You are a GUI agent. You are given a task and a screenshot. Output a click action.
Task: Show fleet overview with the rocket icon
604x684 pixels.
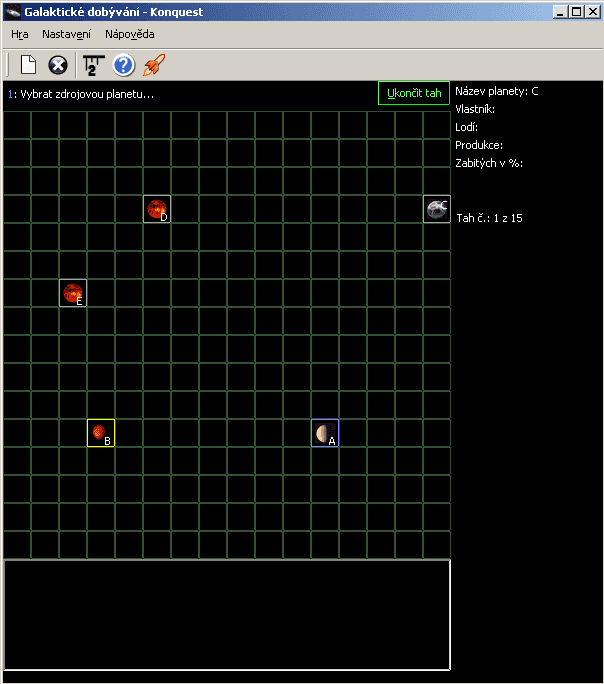click(x=154, y=65)
